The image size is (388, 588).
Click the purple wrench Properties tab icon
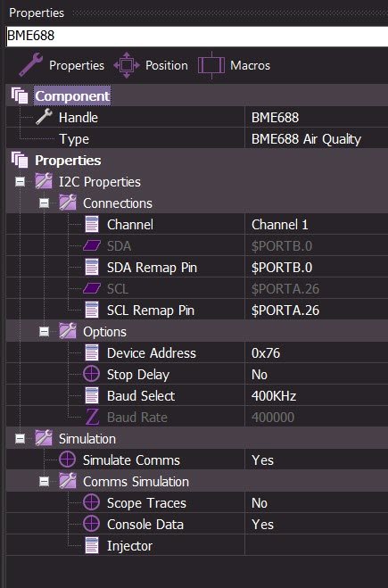click(30, 65)
